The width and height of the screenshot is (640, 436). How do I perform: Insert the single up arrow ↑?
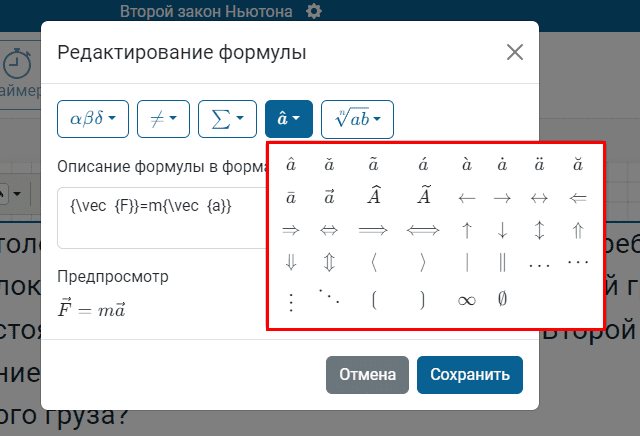pyautogui.click(x=467, y=230)
